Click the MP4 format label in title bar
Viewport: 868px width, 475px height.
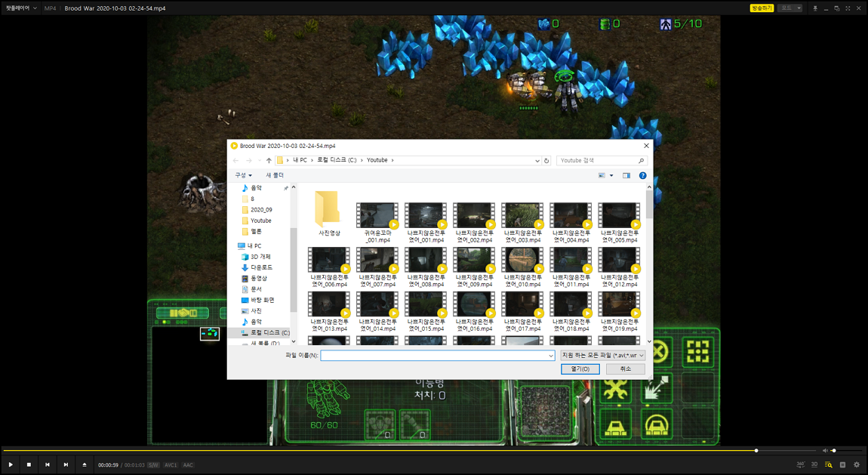point(50,8)
